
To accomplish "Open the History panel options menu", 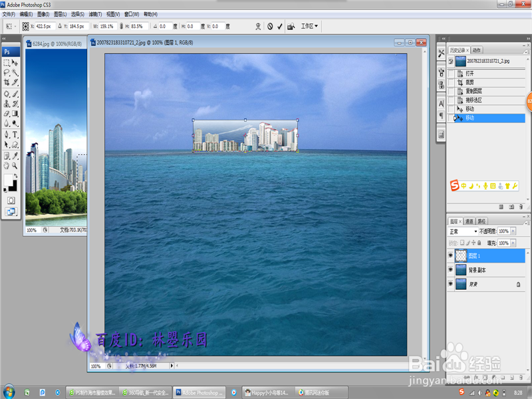I will [527, 52].
